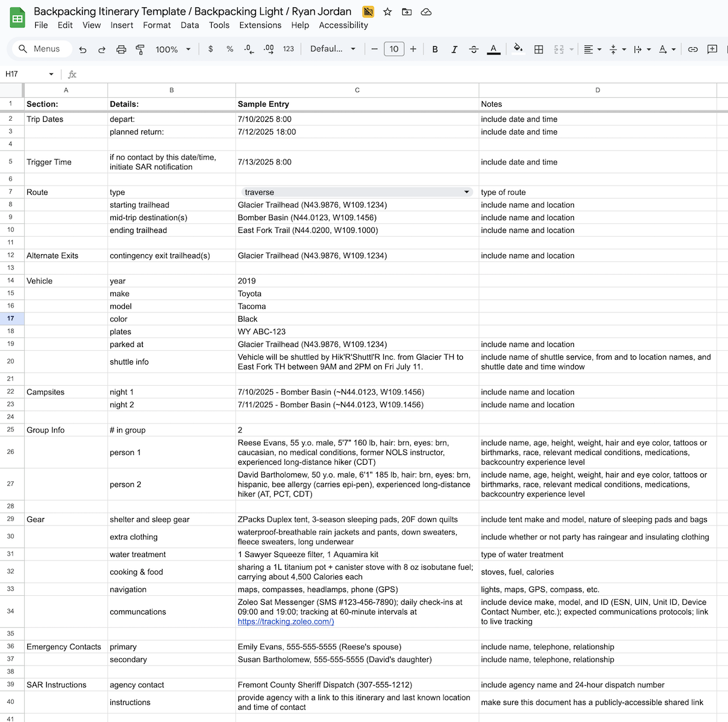The width and height of the screenshot is (728, 722).
Task: Open horizontal align dropdown
Action: [x=592, y=49]
